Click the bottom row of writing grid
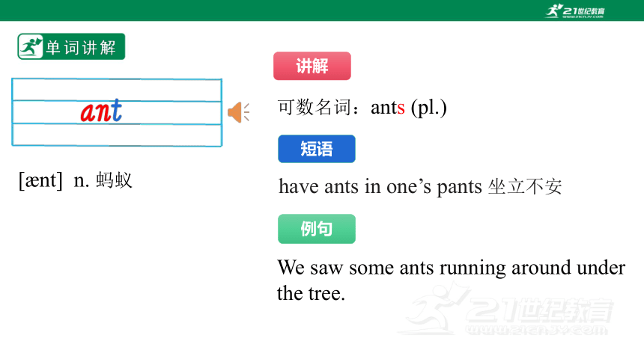644x362 pixels. [117, 135]
